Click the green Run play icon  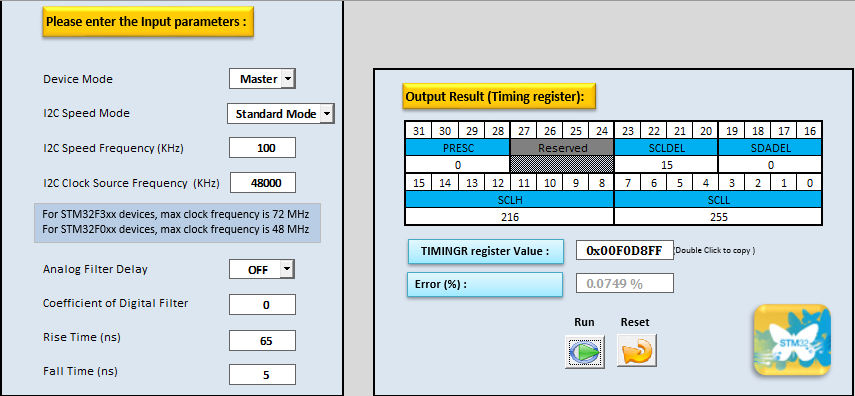tap(585, 351)
